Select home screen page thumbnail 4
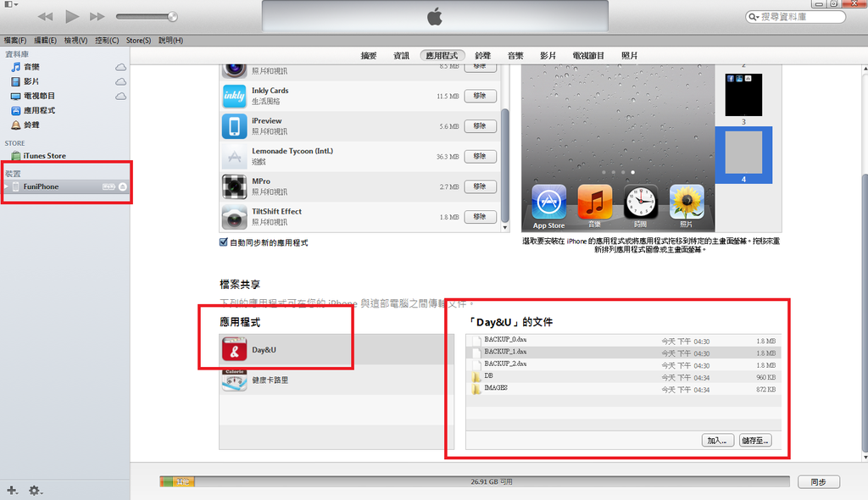 (743, 153)
